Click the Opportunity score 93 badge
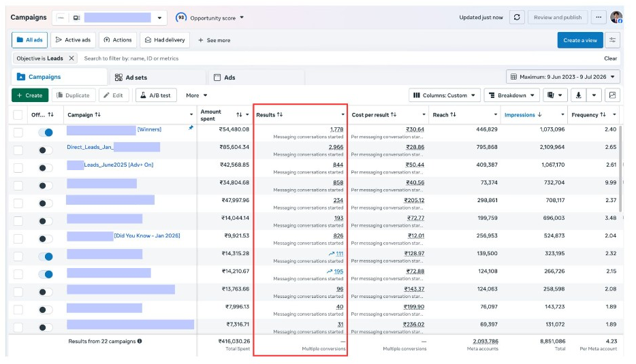This screenshot has width=636, height=364. coord(181,18)
